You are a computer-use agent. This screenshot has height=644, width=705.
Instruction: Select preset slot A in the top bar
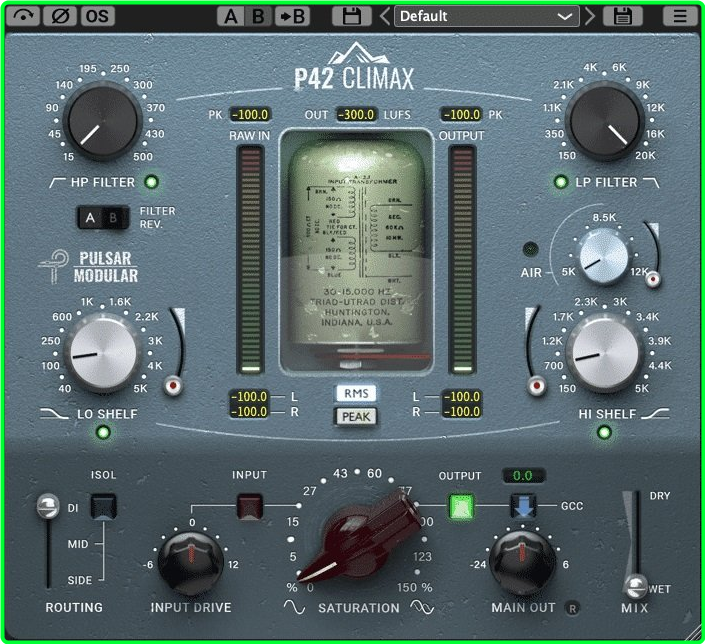click(231, 17)
